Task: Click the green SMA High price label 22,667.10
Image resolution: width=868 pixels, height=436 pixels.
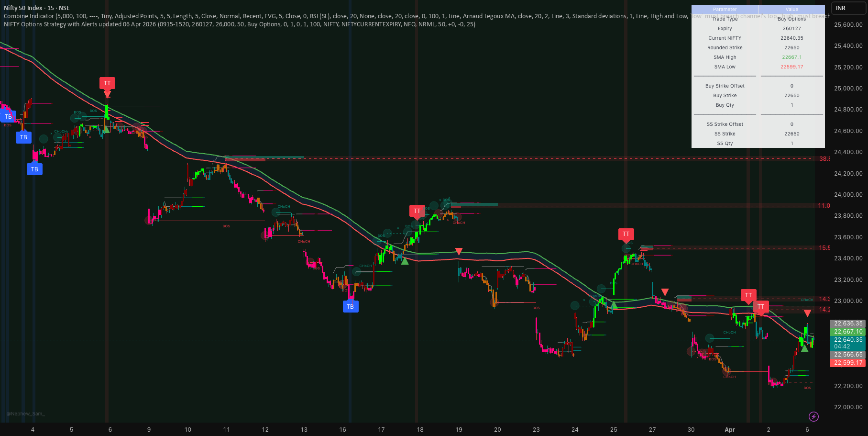Action: 847,331
